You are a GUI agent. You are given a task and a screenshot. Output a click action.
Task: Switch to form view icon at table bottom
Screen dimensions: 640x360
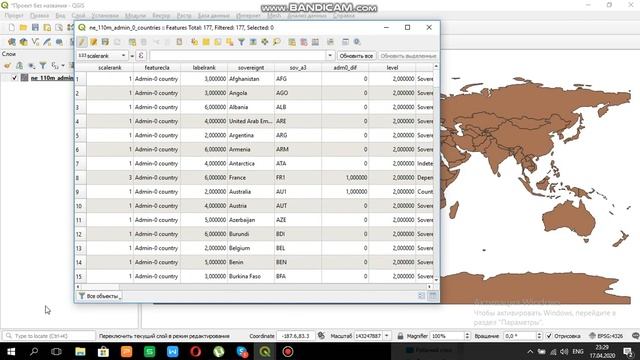point(421,296)
